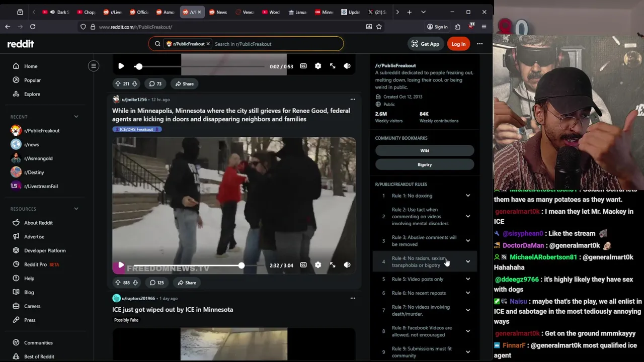Bookmark this page with the star icon

pos(379,27)
